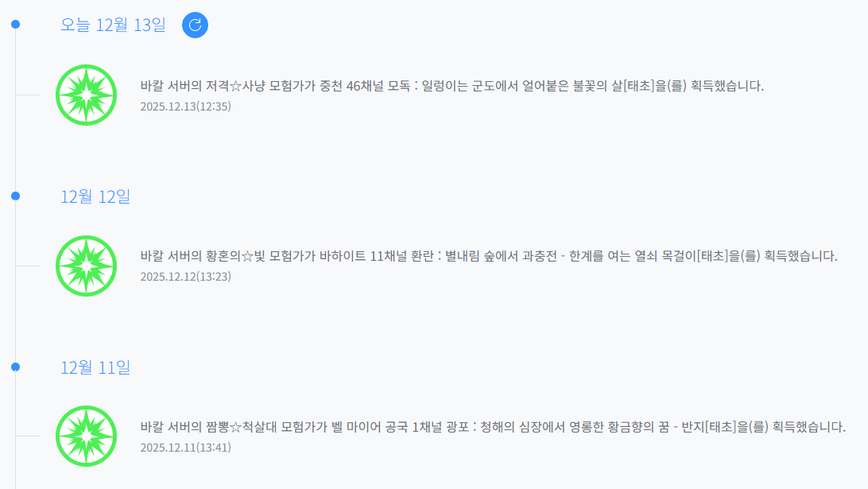Click the blue timeline dot for 오늘 12월 13일

point(15,25)
